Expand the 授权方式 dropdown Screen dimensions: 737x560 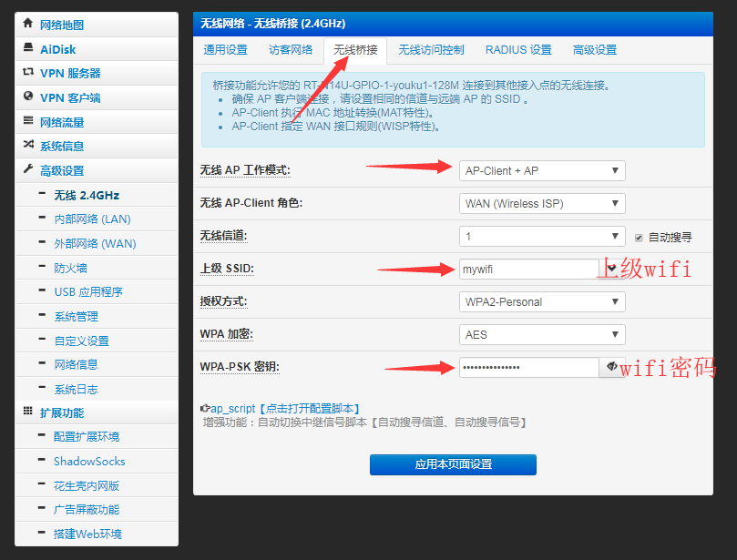[542, 301]
